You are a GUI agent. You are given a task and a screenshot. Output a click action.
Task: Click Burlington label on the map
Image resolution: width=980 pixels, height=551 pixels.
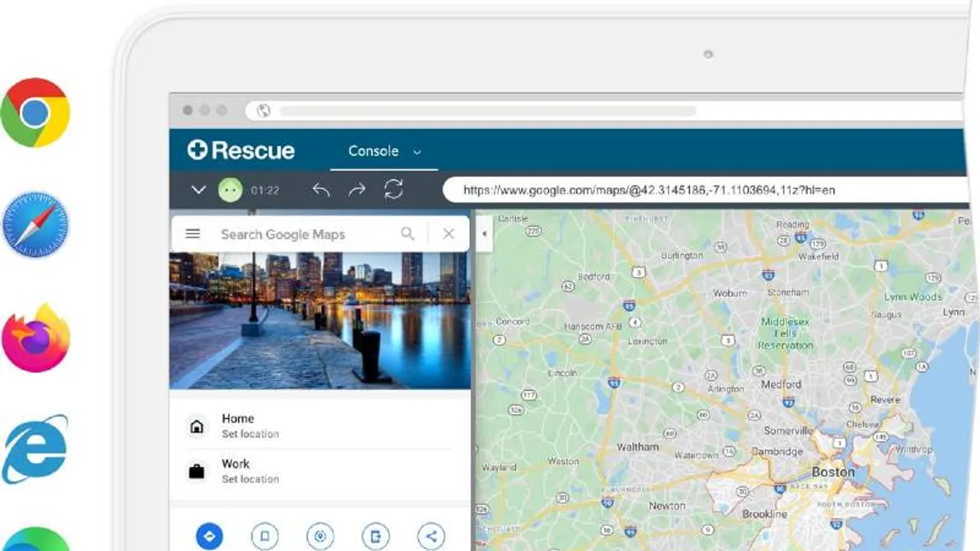pos(682,255)
